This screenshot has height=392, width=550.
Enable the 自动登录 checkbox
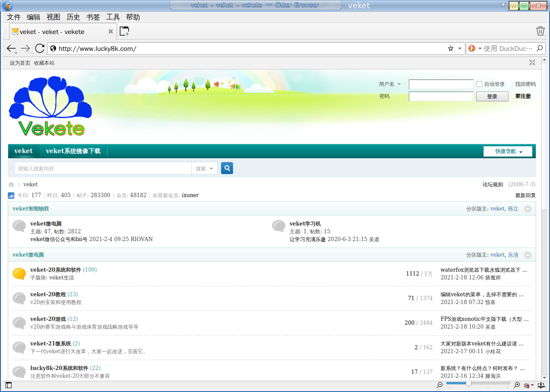[479, 84]
